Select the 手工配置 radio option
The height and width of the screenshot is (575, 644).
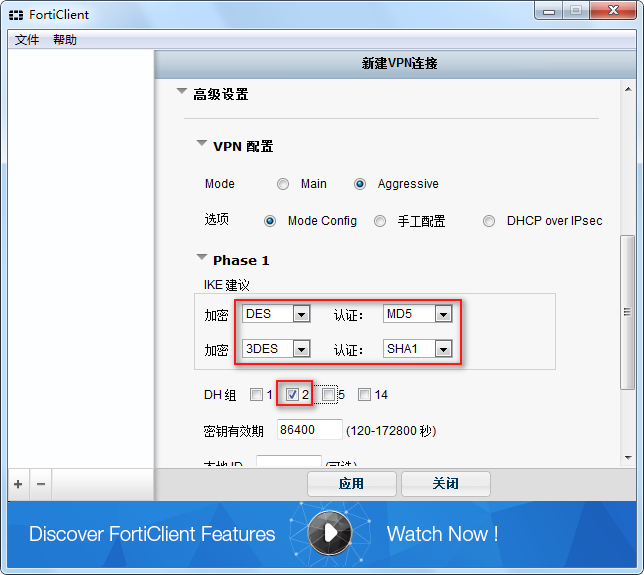click(x=380, y=221)
